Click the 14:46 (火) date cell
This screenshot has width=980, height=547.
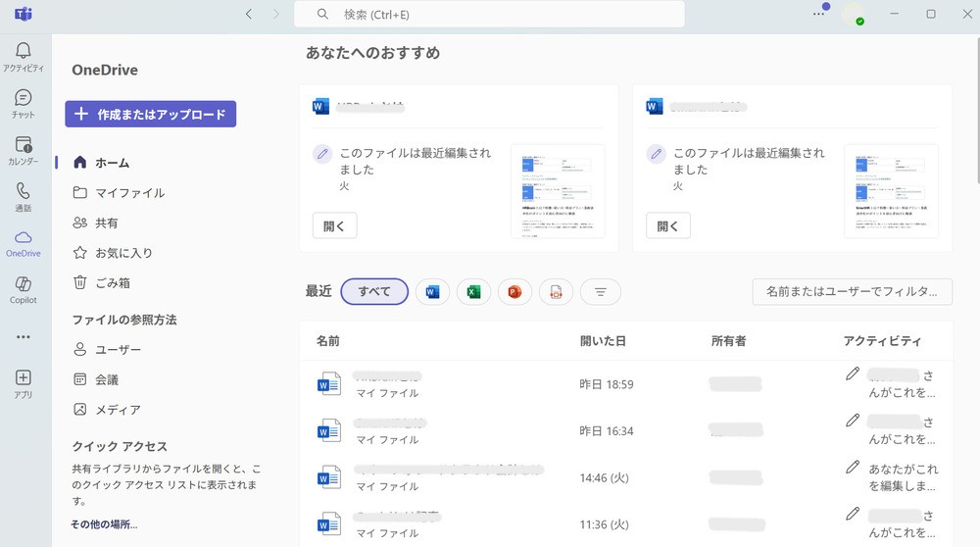coord(605,477)
